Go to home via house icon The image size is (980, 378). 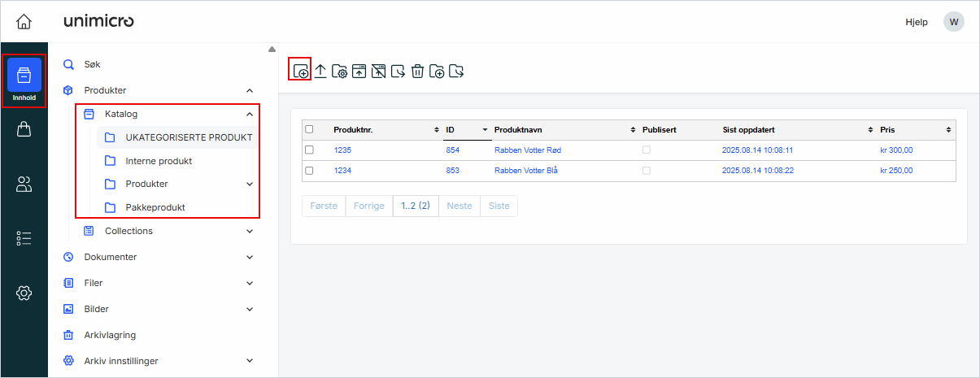[x=24, y=21]
